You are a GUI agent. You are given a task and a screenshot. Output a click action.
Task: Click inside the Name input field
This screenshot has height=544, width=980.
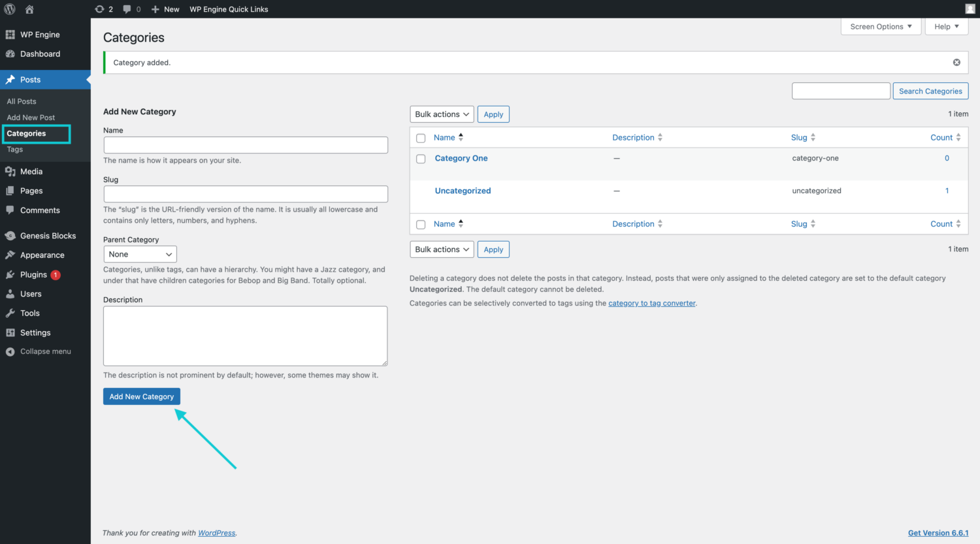point(245,144)
